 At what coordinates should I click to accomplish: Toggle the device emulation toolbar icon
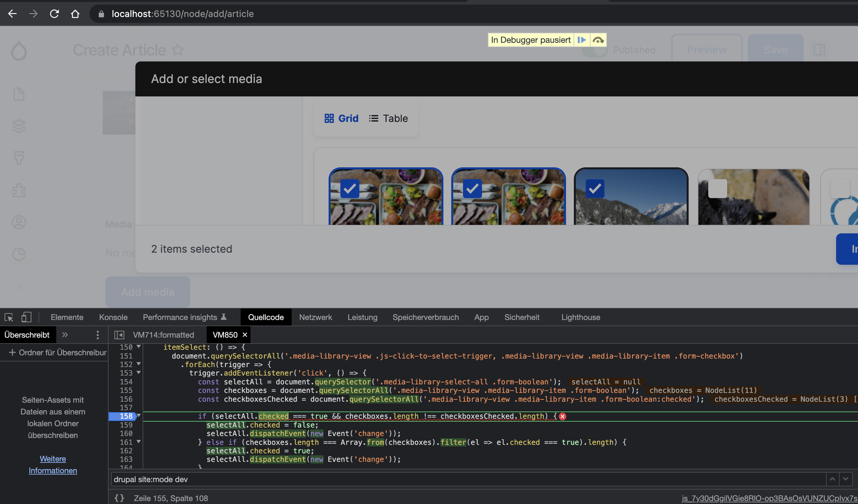point(26,317)
